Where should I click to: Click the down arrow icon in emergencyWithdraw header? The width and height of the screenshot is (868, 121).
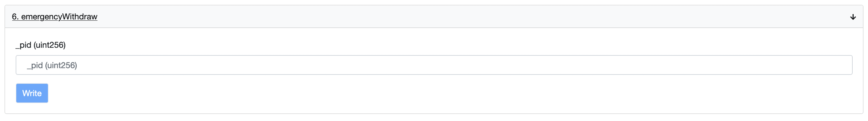[x=853, y=17]
